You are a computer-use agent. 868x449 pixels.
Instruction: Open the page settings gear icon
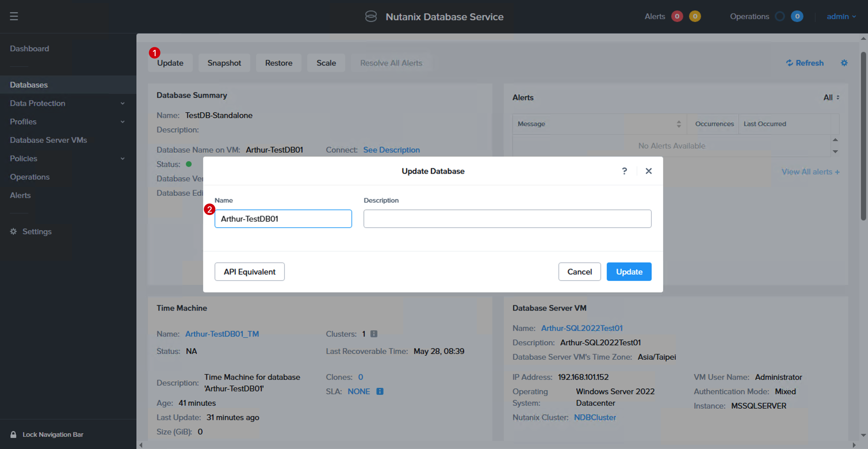tap(844, 63)
